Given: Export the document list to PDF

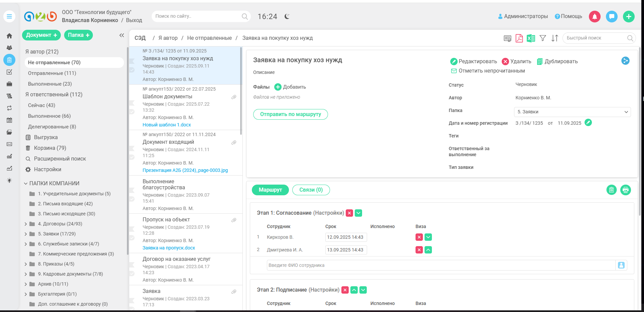Looking at the screenshot, I should [x=519, y=38].
